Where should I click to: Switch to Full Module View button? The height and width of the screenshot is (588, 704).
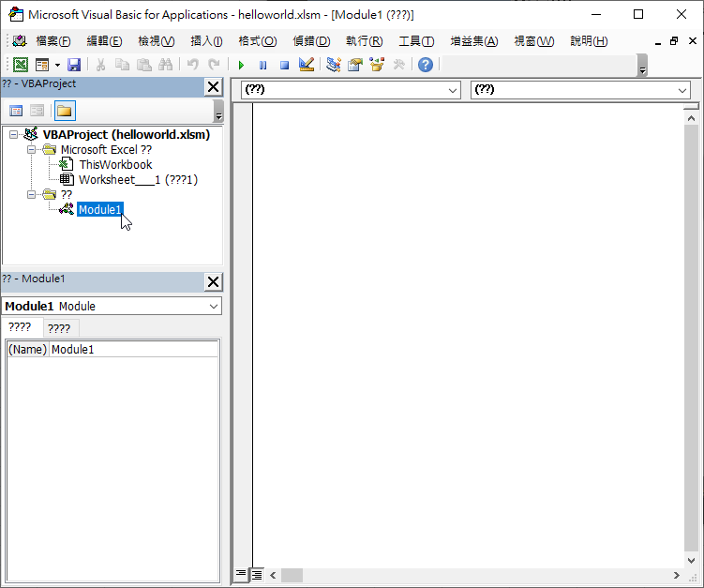click(257, 574)
